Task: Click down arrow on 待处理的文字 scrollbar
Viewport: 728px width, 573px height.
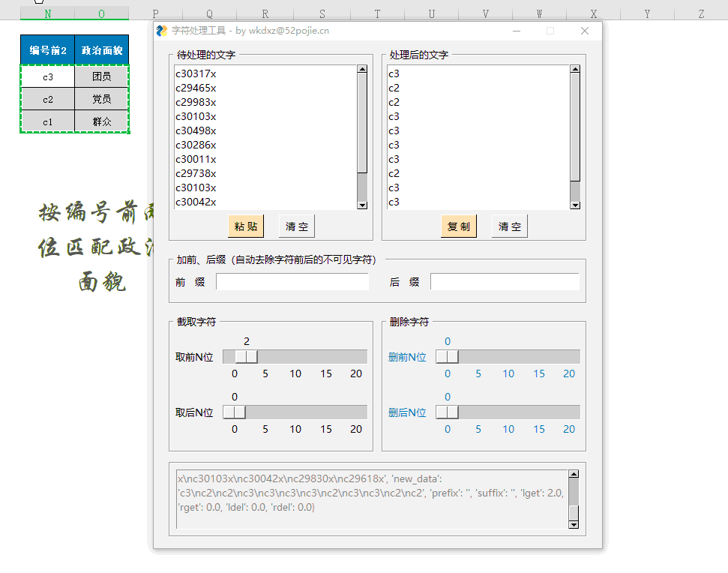Action: click(x=363, y=204)
